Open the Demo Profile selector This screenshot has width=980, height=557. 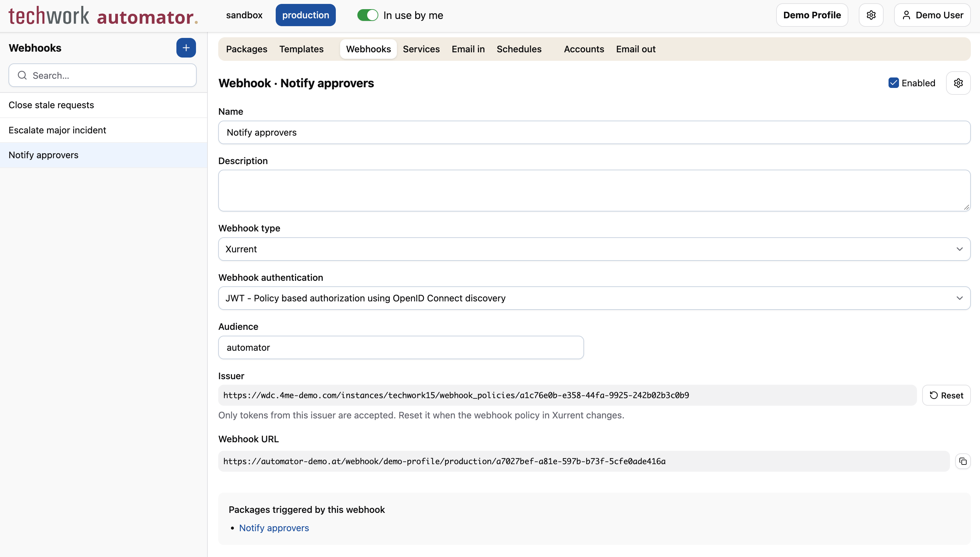812,15
